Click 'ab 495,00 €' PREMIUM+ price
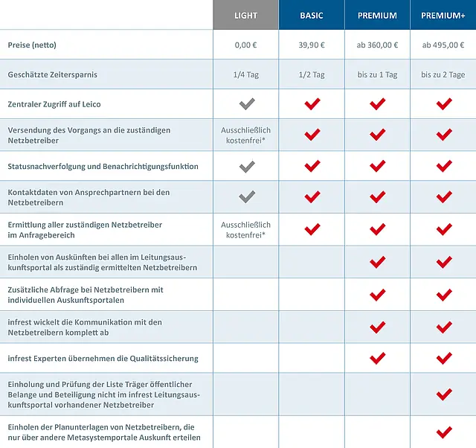This screenshot has height=448, width=476. pos(443,45)
